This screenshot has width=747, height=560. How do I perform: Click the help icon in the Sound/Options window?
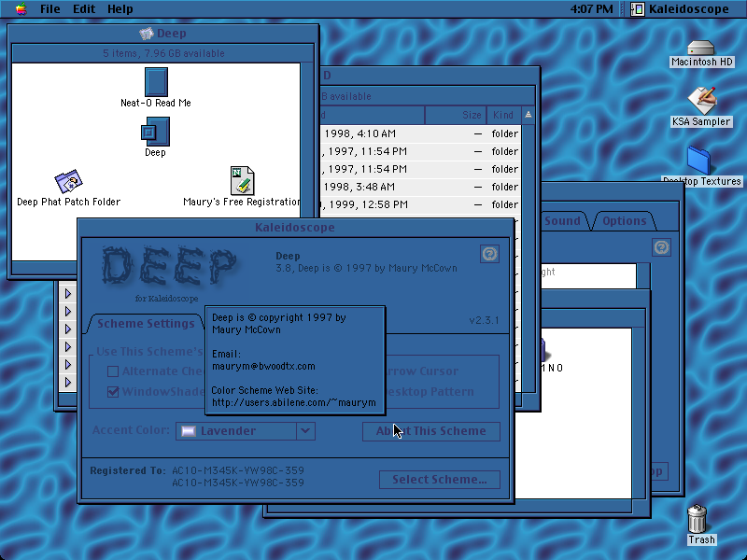click(661, 247)
